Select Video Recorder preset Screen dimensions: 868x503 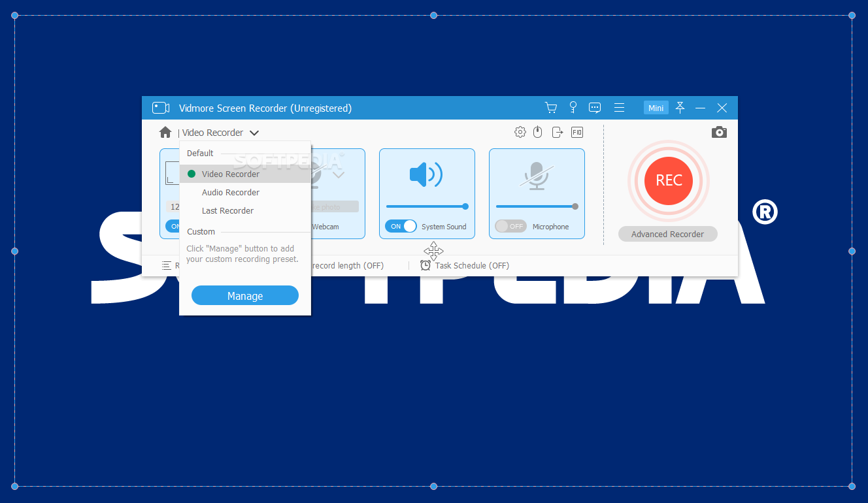[x=245, y=174]
